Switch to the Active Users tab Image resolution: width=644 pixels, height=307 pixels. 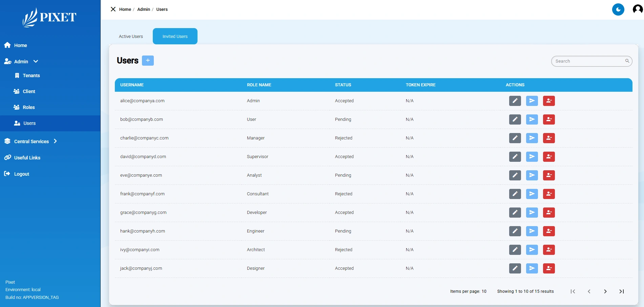pyautogui.click(x=131, y=37)
